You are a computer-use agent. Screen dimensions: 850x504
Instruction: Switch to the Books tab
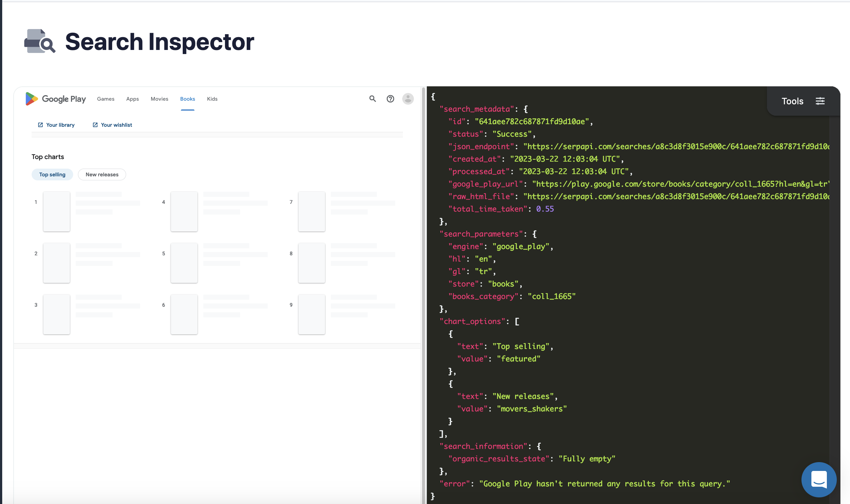tap(187, 99)
